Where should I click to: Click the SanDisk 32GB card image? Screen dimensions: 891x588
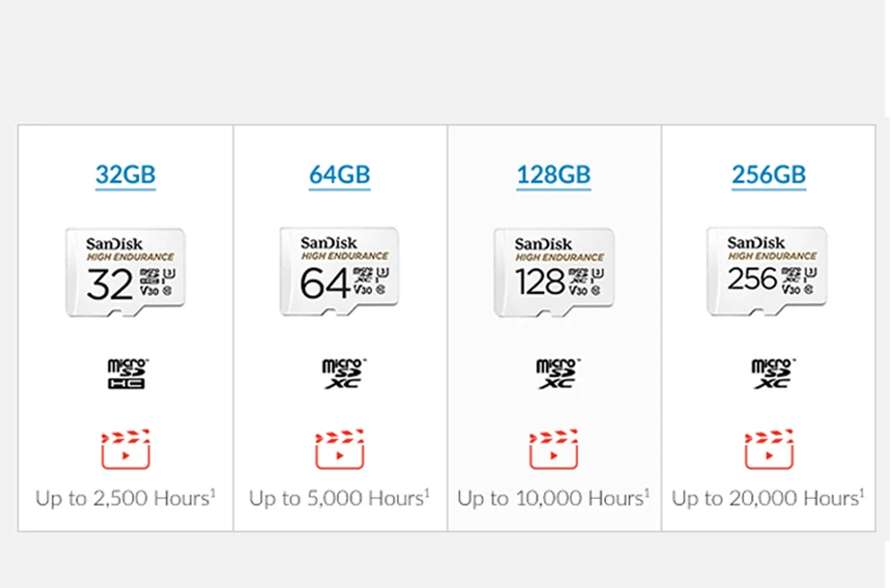[x=126, y=273]
